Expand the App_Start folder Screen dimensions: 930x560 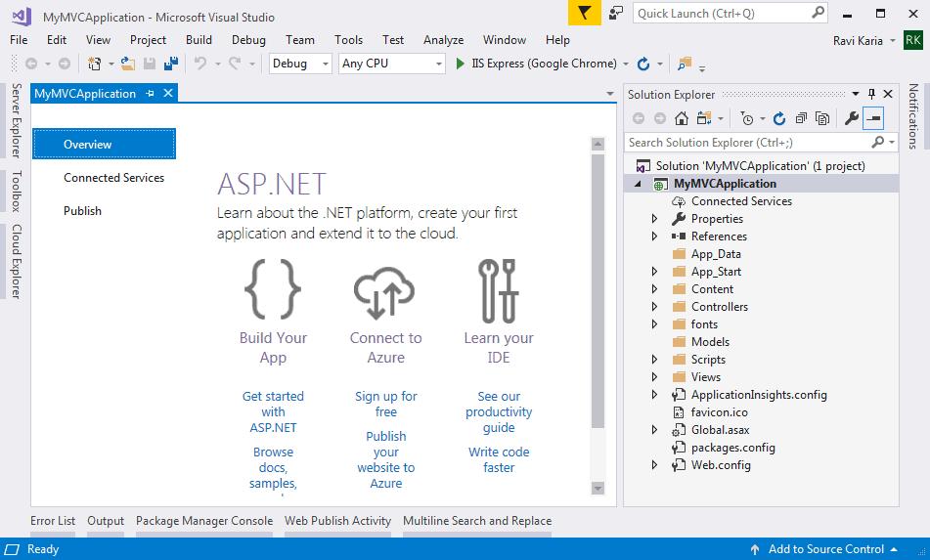pos(654,272)
